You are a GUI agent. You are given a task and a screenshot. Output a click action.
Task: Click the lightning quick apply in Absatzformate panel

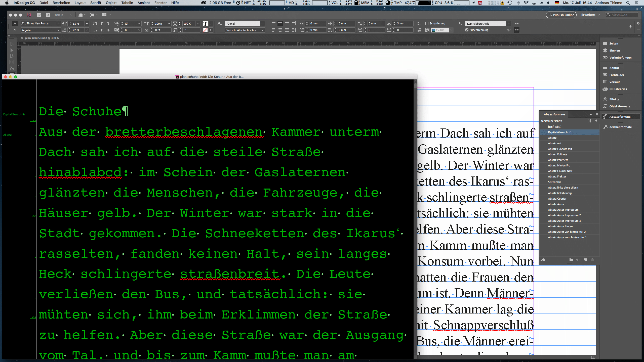tap(596, 121)
